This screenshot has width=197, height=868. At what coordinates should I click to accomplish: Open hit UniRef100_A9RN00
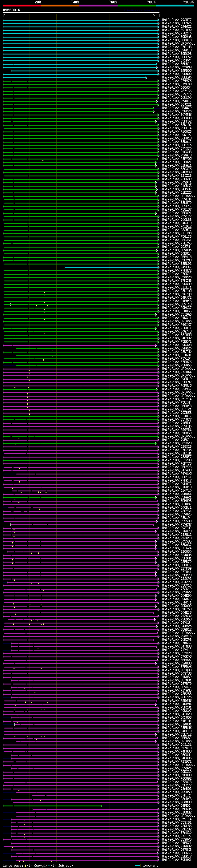click(x=177, y=74)
